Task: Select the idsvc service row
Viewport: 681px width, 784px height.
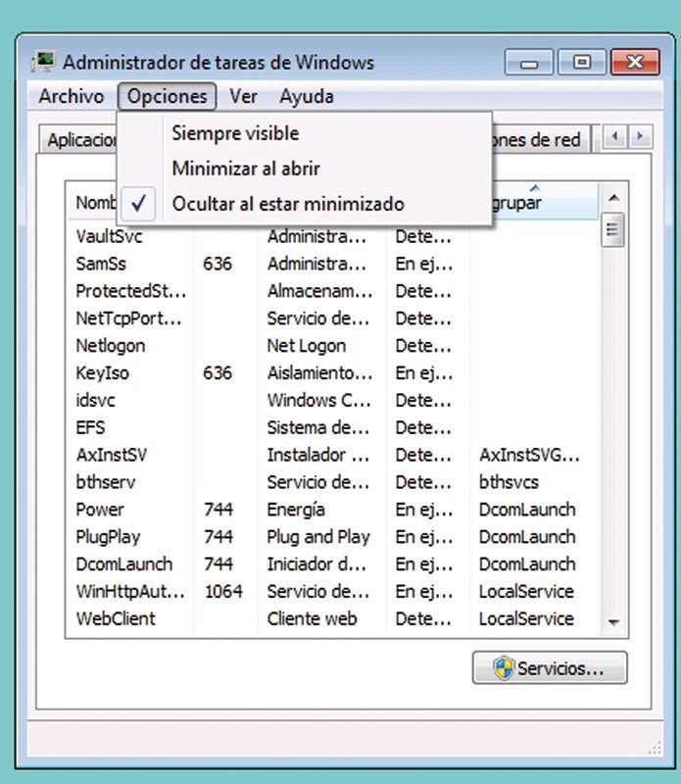Action: pyautogui.click(x=333, y=401)
